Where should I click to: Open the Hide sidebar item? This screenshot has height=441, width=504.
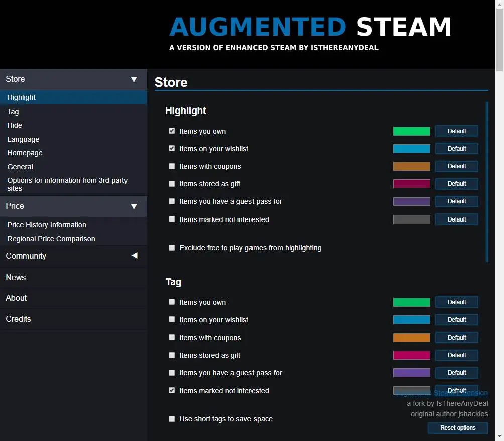73,125
